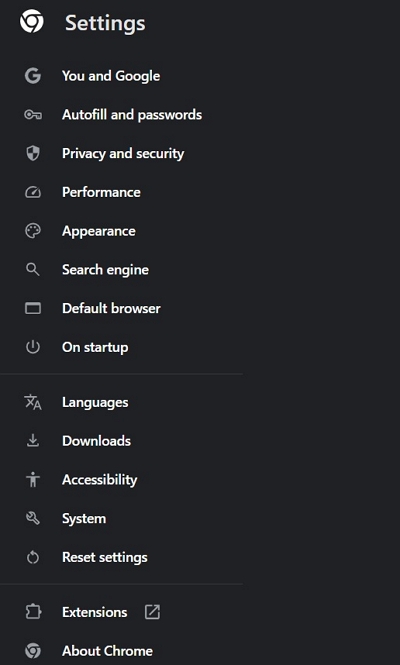Click the key icon for passwords

(x=33, y=115)
